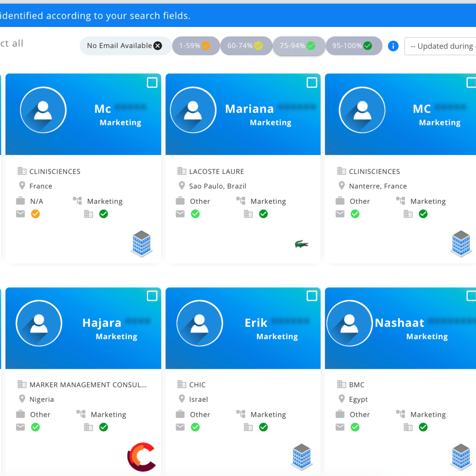
Task: Select the 75-94% accuracy filter chip
Action: point(297,46)
